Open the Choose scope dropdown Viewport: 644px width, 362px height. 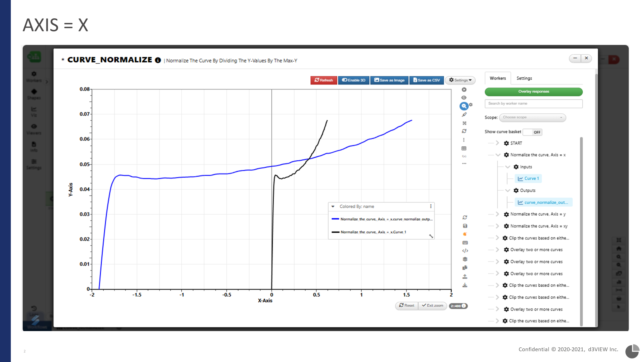tap(532, 117)
